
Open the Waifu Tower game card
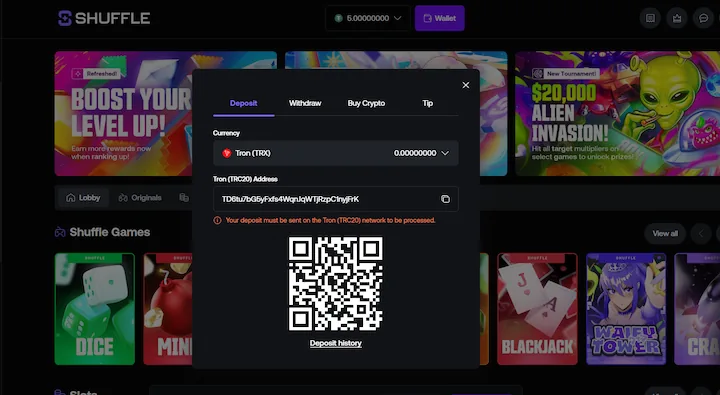pos(626,309)
